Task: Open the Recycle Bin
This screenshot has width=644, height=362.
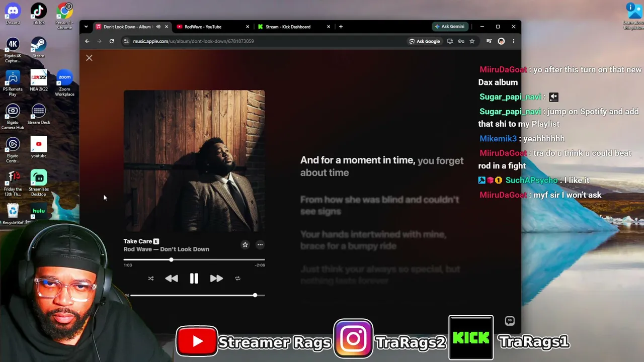Action: pos(13,214)
